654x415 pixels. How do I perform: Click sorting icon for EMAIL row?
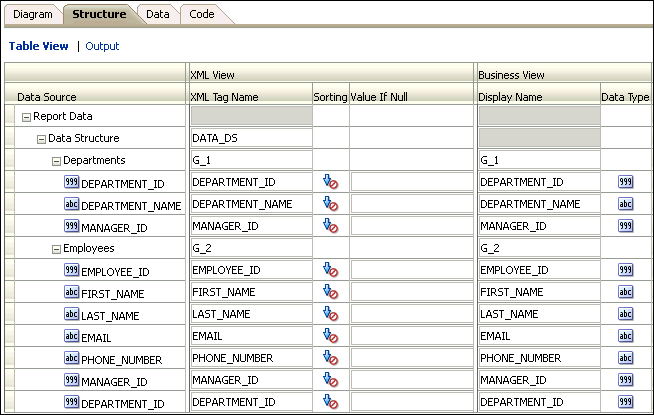(x=330, y=336)
